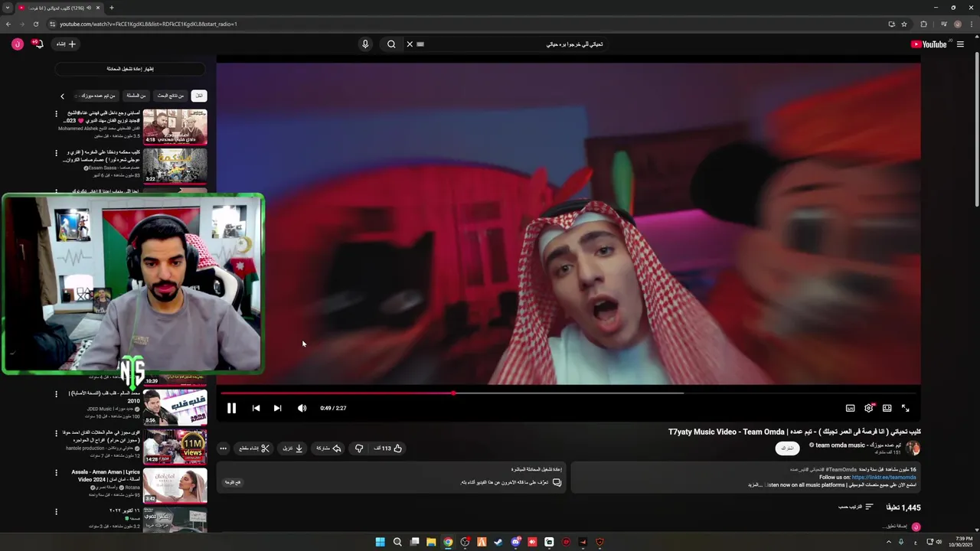Image resolution: width=980 pixels, height=551 pixels.
Task: Click the add a comment field
Action: point(893,527)
